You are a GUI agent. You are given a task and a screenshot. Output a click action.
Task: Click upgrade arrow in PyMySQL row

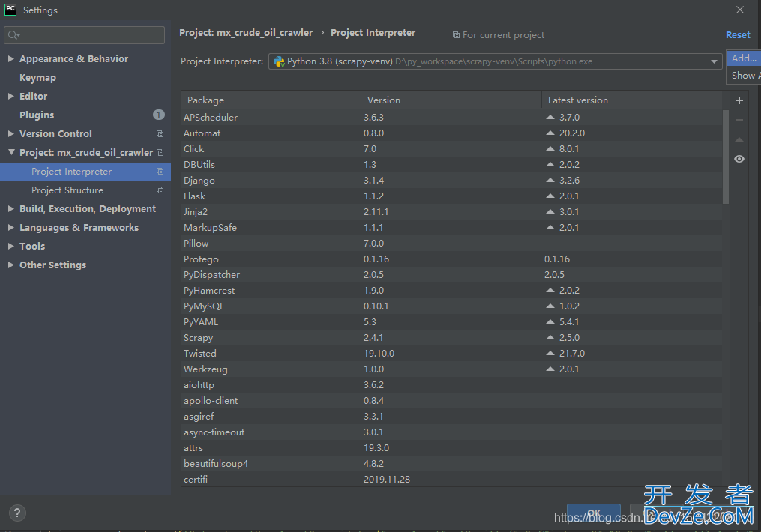550,306
